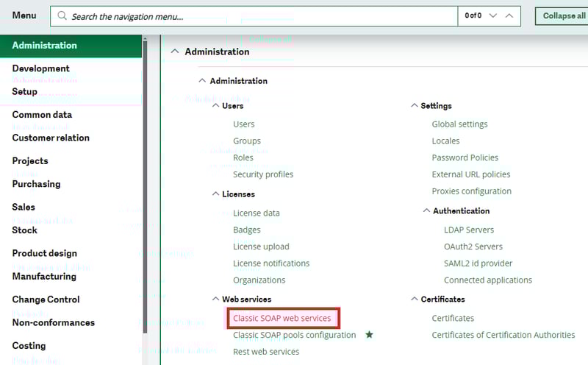Screen dimensions: 588x365
Task: Collapse the Settings group
Action: (414, 106)
